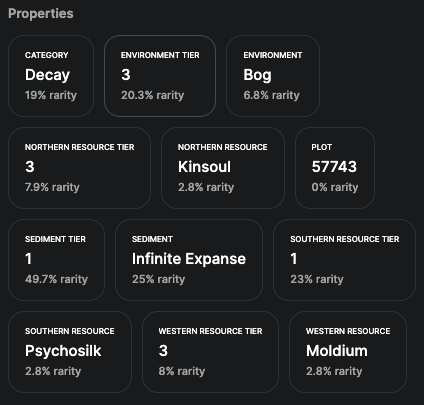This screenshot has height=405, width=424.
Task: Click the Northern Resource Tier card
Action: (79, 168)
